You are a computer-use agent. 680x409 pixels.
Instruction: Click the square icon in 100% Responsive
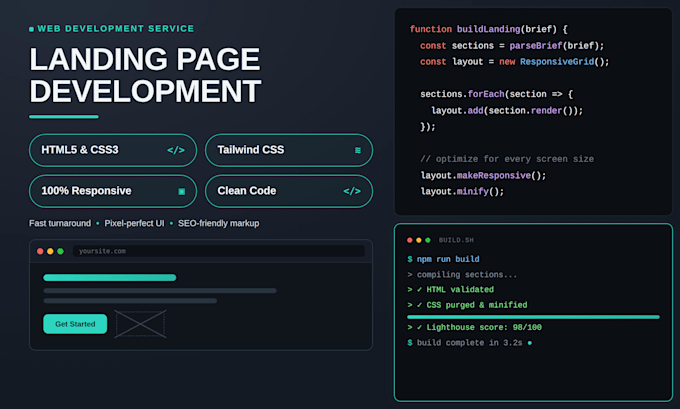[182, 191]
